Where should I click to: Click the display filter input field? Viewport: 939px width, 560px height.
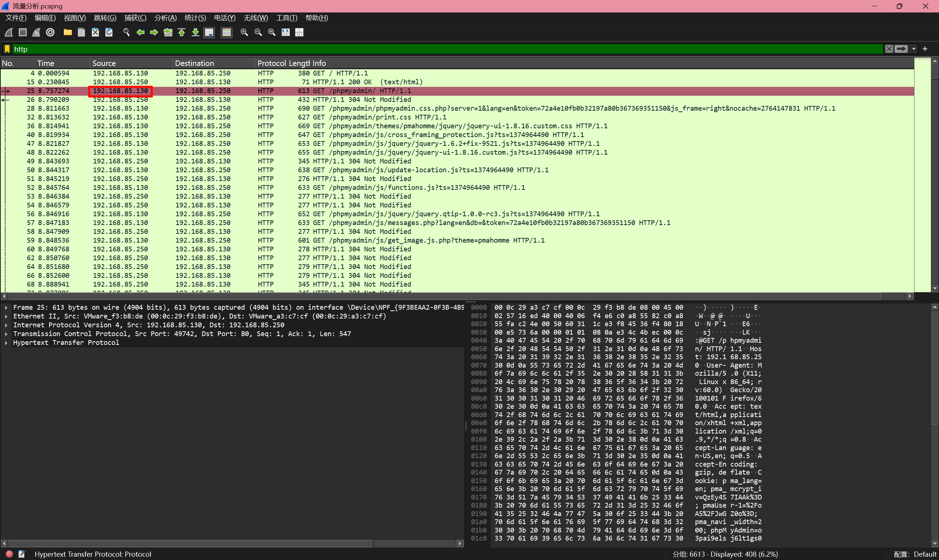pos(447,49)
